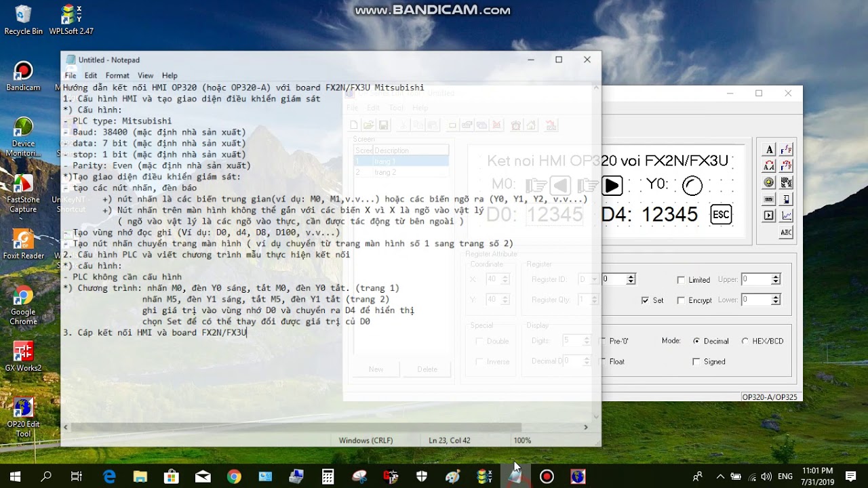Click the volume speaker icon in system tray

click(x=766, y=476)
